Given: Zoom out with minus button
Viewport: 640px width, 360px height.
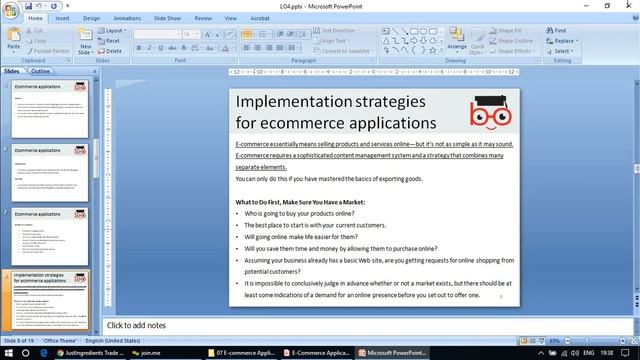Looking at the screenshot, I should 567,340.
